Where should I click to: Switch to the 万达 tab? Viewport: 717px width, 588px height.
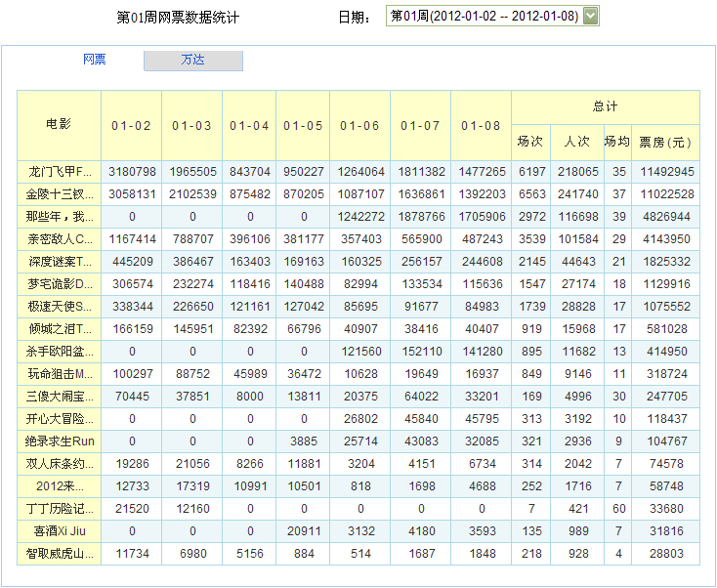click(193, 60)
